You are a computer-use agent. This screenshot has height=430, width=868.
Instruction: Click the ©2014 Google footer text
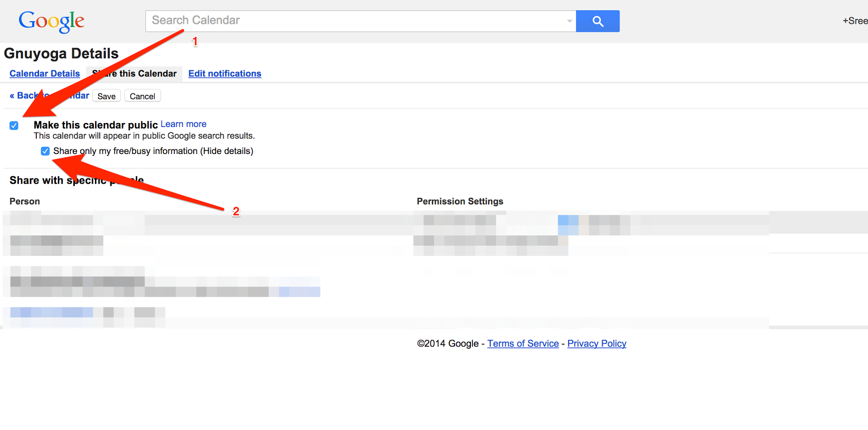(x=448, y=344)
